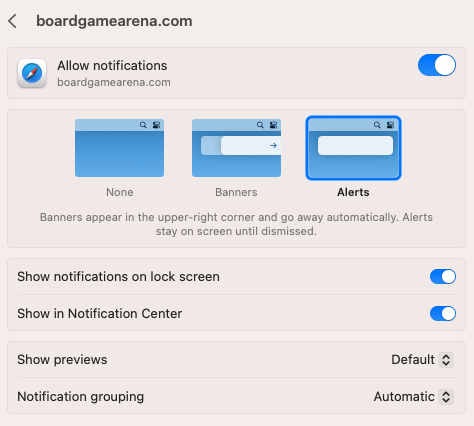Image resolution: width=474 pixels, height=426 pixels.
Task: Click the Notification grouping label
Action: pos(81,397)
